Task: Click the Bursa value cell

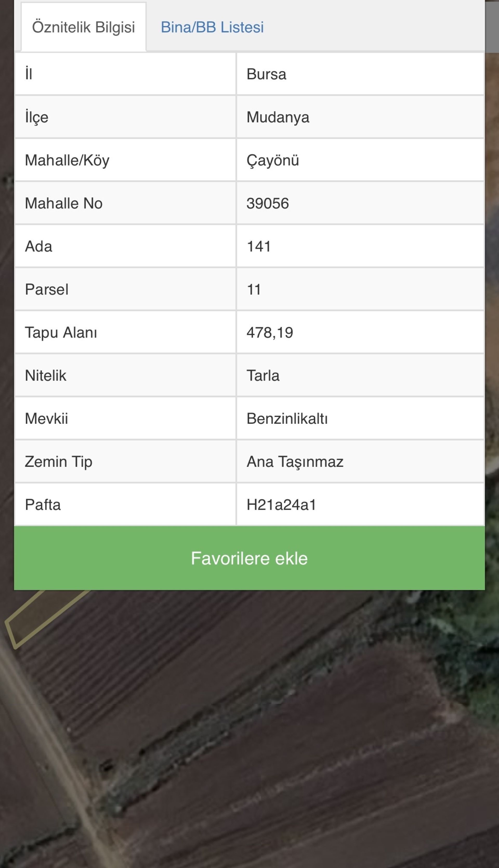Action: click(x=266, y=74)
